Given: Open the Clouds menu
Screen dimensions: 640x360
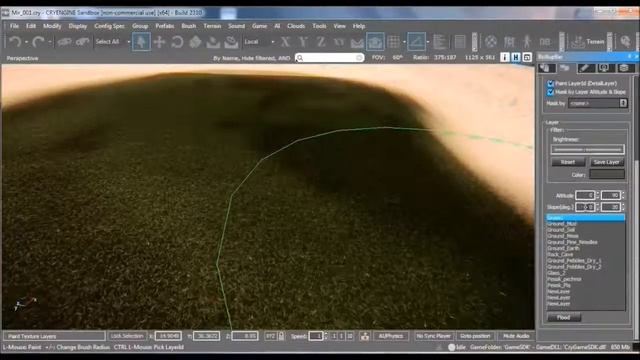Looking at the screenshot, I should [296, 26].
